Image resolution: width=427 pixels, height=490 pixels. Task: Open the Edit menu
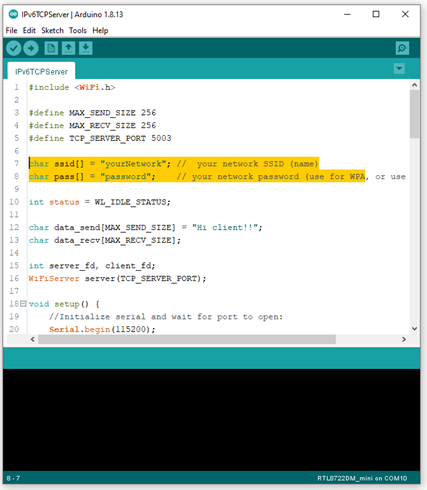[29, 31]
